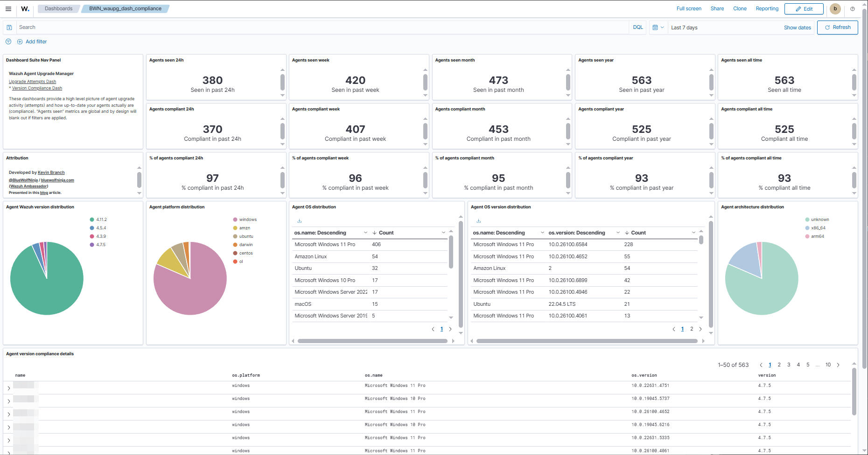Click the help question mark icon

(x=852, y=8)
